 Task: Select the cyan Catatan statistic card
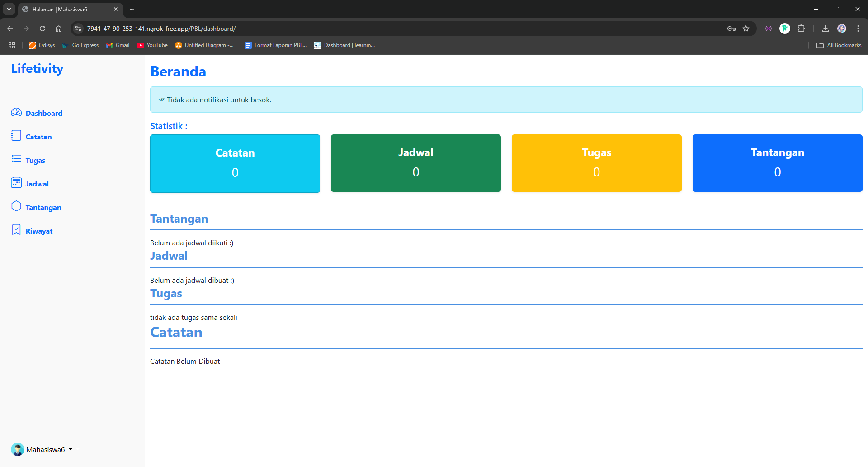point(235,163)
